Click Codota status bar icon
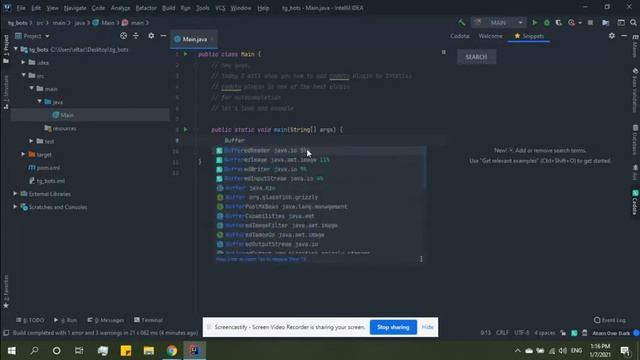The width and height of the screenshot is (640, 360). pos(574,333)
